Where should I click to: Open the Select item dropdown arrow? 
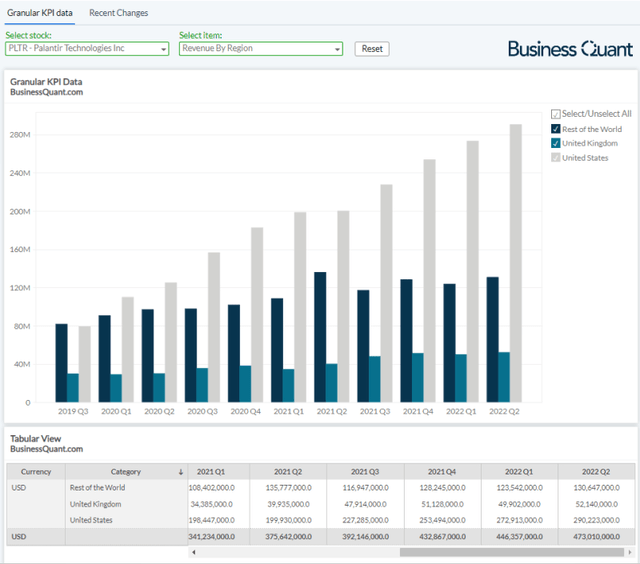[337, 49]
